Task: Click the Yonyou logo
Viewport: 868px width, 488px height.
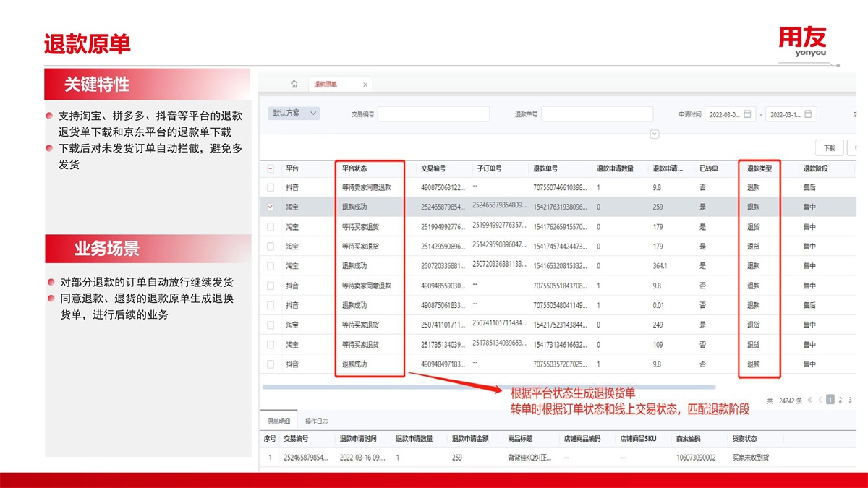Action: tap(801, 41)
